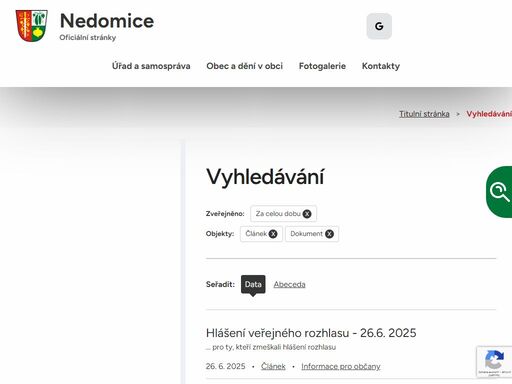Go to the Fotogalerie menu item

point(322,66)
